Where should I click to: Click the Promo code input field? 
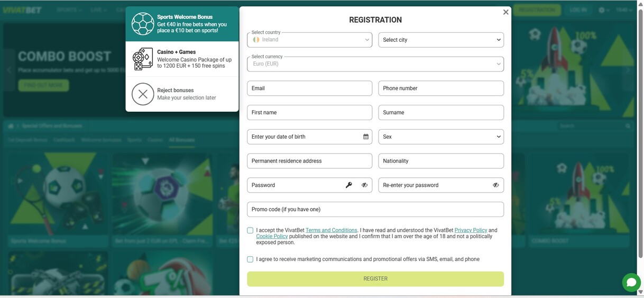[x=375, y=210]
